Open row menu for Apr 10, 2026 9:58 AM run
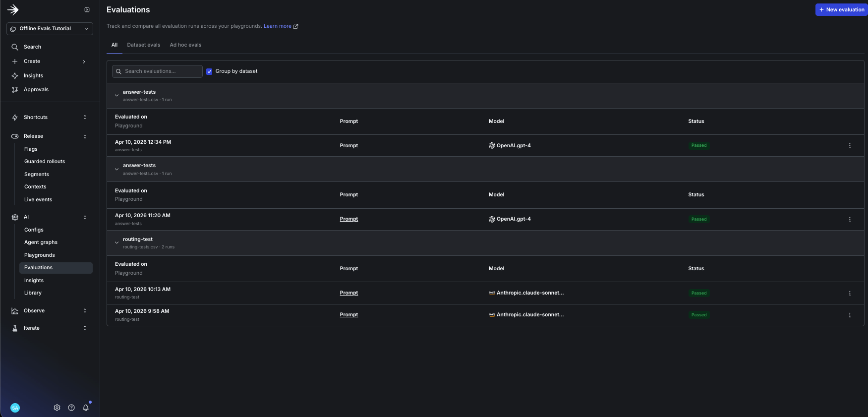868x417 pixels. tap(850, 315)
